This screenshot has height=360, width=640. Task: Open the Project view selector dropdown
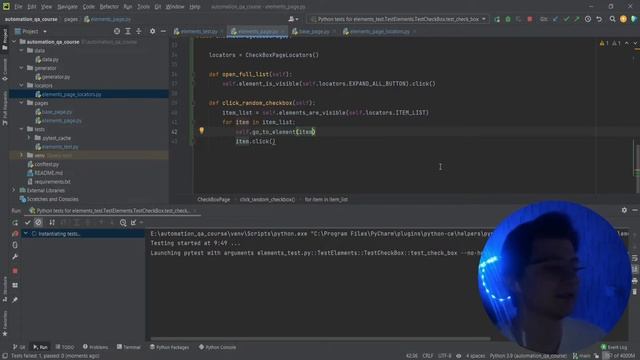(x=31, y=31)
